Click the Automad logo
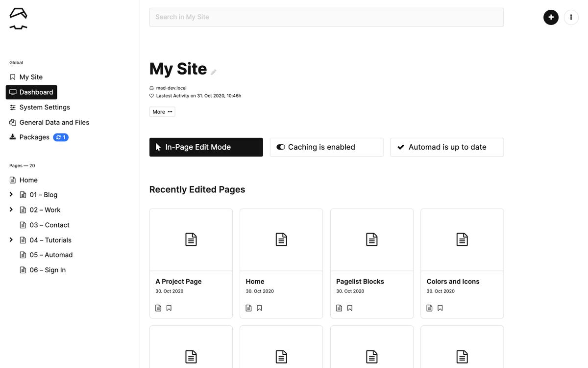Screen dimensions: 588x368 [x=18, y=18]
